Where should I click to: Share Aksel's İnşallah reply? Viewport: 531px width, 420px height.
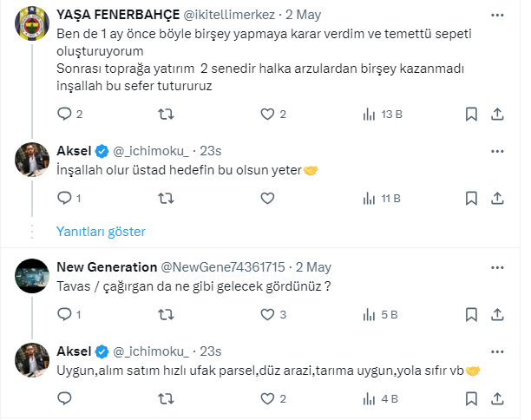498,199
